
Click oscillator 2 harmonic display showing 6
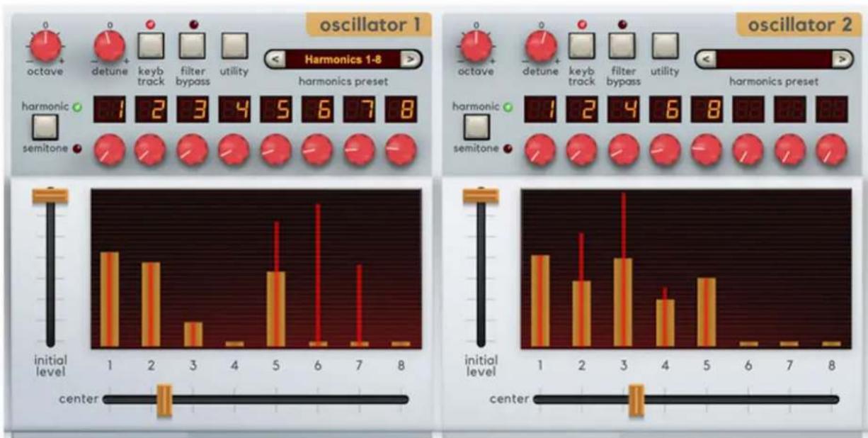(666, 111)
